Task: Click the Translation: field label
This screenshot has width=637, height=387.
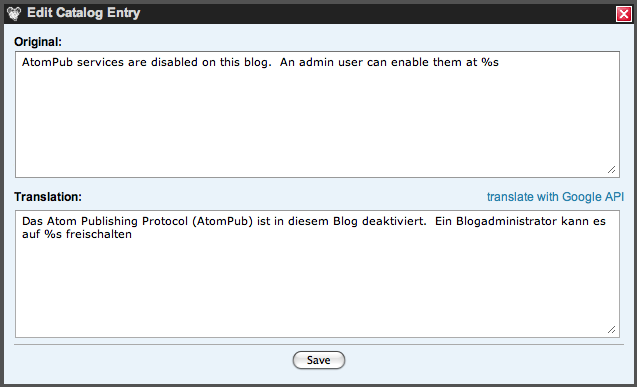Action: pos(48,197)
